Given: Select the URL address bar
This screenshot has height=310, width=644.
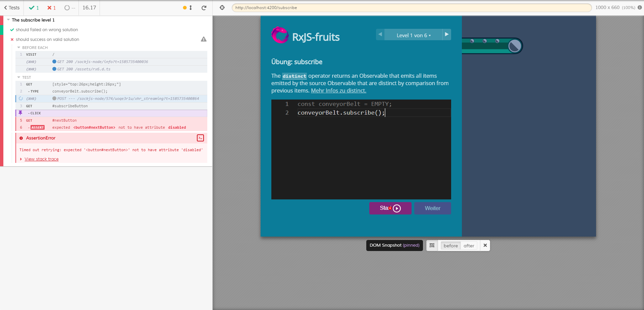Looking at the screenshot, I should (x=412, y=8).
